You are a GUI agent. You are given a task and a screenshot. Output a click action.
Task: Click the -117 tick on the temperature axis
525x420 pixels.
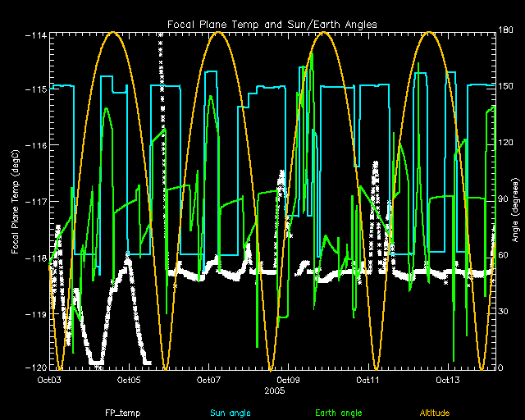point(34,201)
